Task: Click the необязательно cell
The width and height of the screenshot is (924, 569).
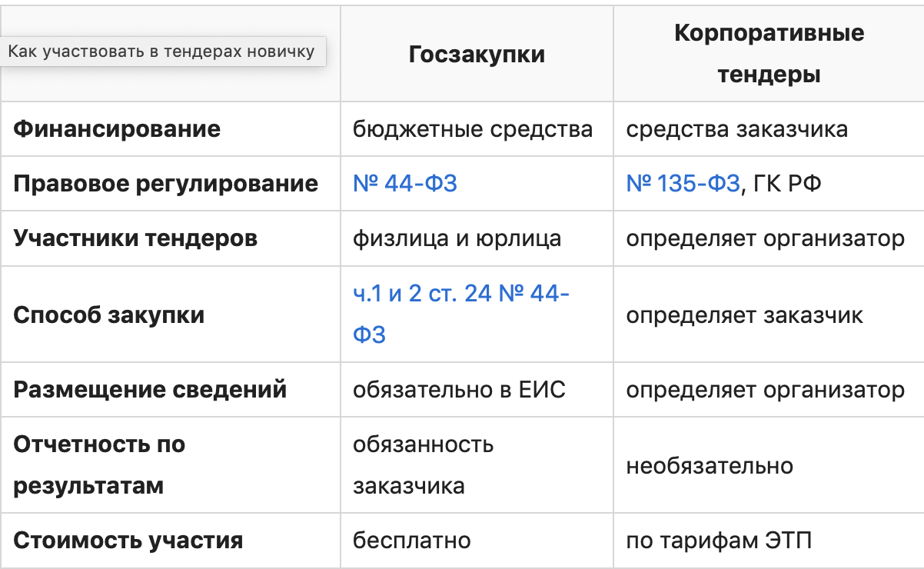Action: [x=710, y=465]
